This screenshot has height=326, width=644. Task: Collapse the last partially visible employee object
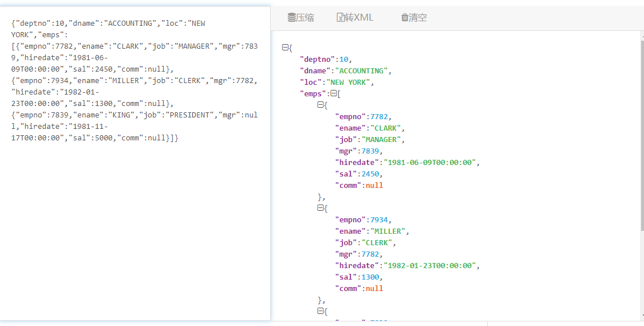pyautogui.click(x=320, y=312)
